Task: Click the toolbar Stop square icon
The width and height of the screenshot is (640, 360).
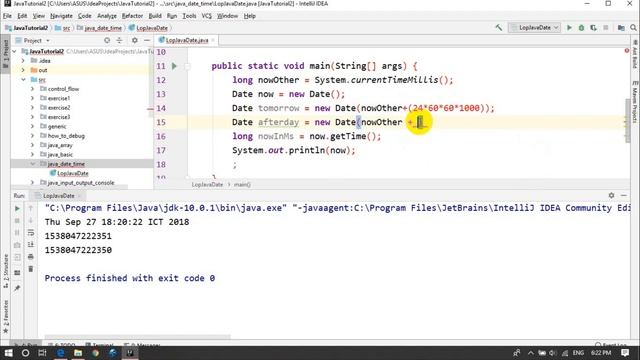Action: 606,28
